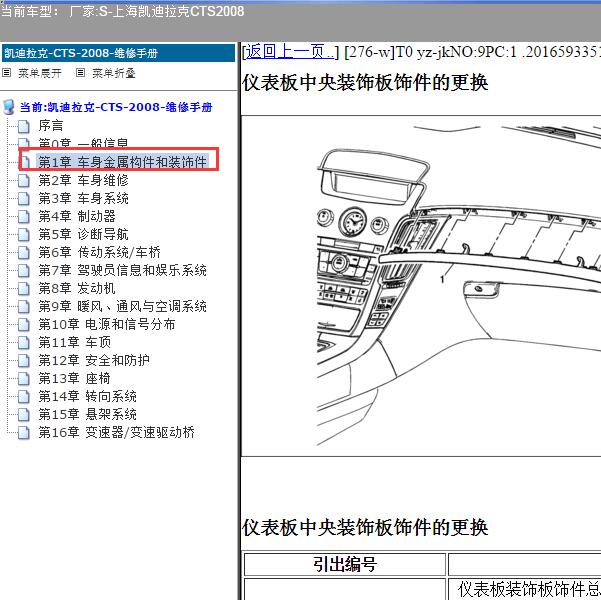The image size is (601, 600).
Task: Click the menu icon before 菜单展开
Action: coord(7,72)
